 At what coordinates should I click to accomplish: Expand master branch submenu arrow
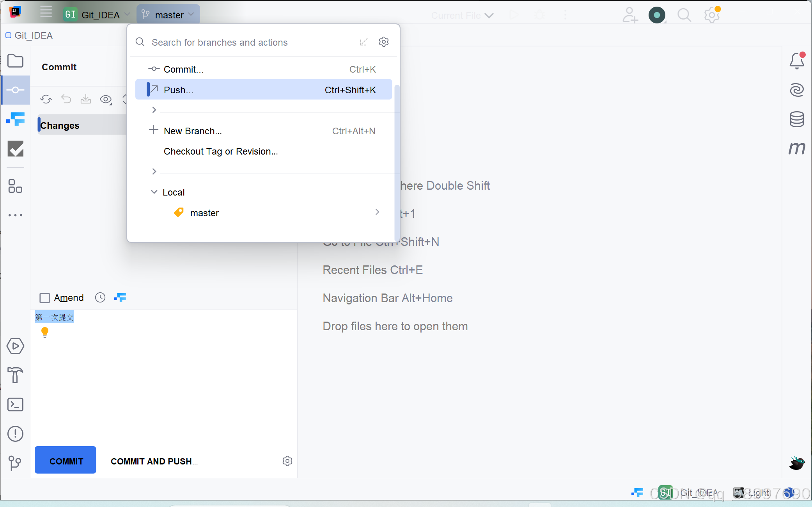point(377,212)
